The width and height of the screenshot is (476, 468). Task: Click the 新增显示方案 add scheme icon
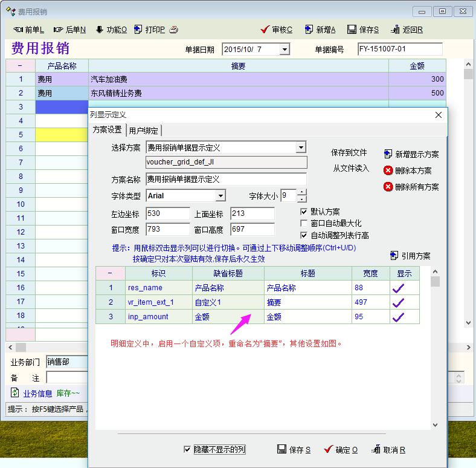388,154
